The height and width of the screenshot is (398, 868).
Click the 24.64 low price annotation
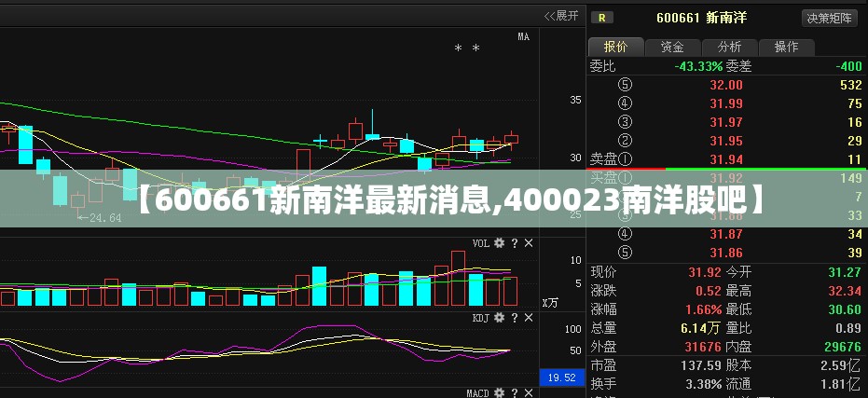coord(99,217)
